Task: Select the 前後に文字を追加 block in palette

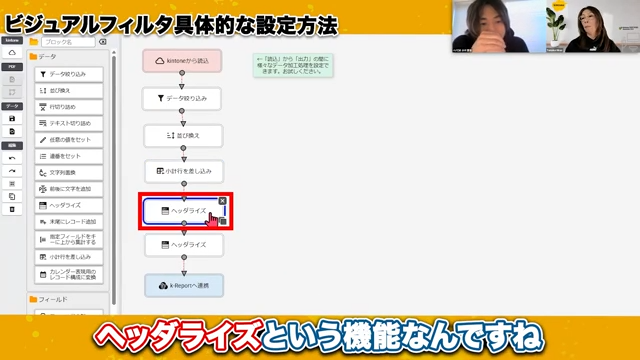Action: point(69,189)
